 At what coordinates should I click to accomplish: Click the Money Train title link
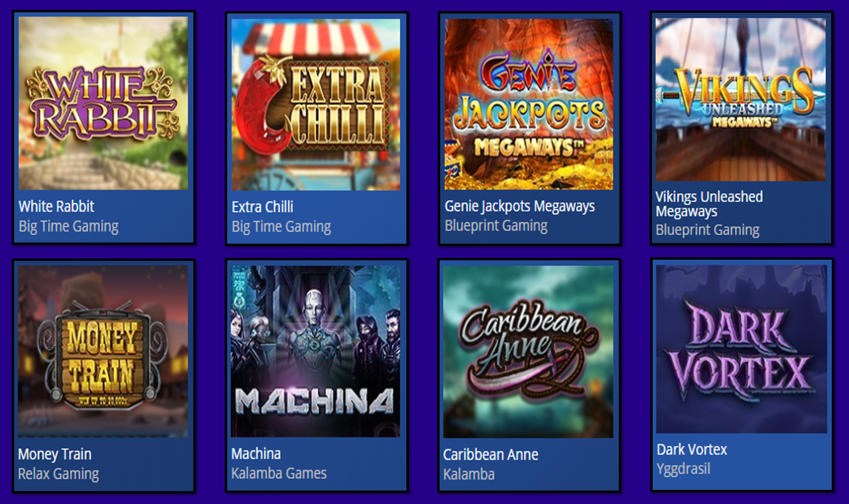tap(55, 455)
